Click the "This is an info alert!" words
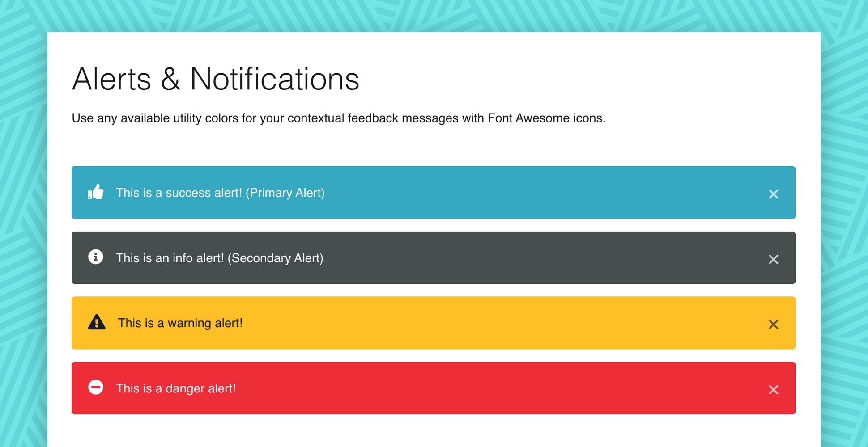The image size is (868, 447). [x=170, y=258]
